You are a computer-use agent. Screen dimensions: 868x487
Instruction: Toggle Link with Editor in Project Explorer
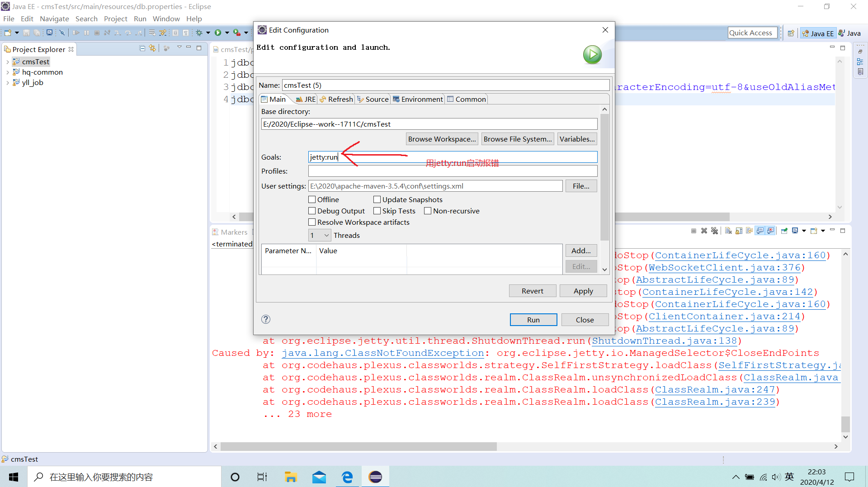coord(152,48)
